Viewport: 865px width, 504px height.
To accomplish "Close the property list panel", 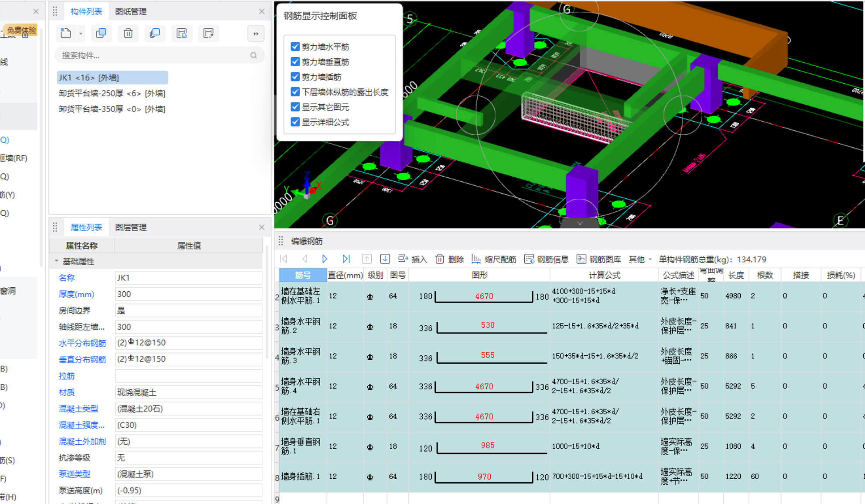I will point(262,227).
